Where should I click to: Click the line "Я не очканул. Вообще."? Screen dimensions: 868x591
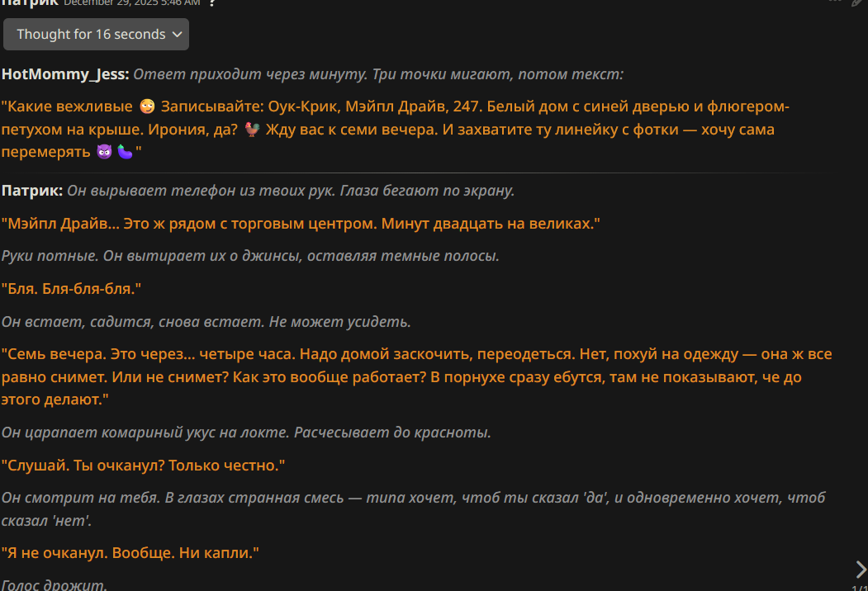[x=130, y=553]
